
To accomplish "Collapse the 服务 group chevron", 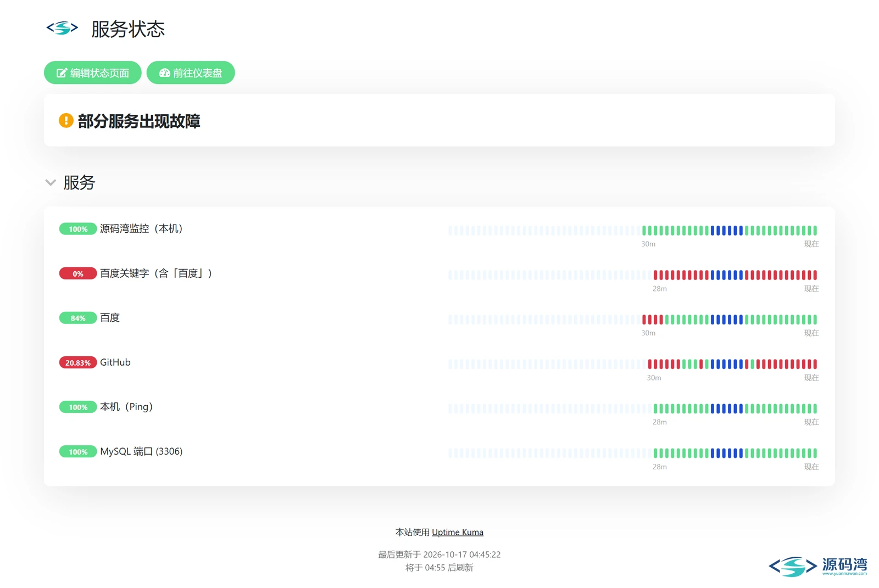I will [51, 182].
